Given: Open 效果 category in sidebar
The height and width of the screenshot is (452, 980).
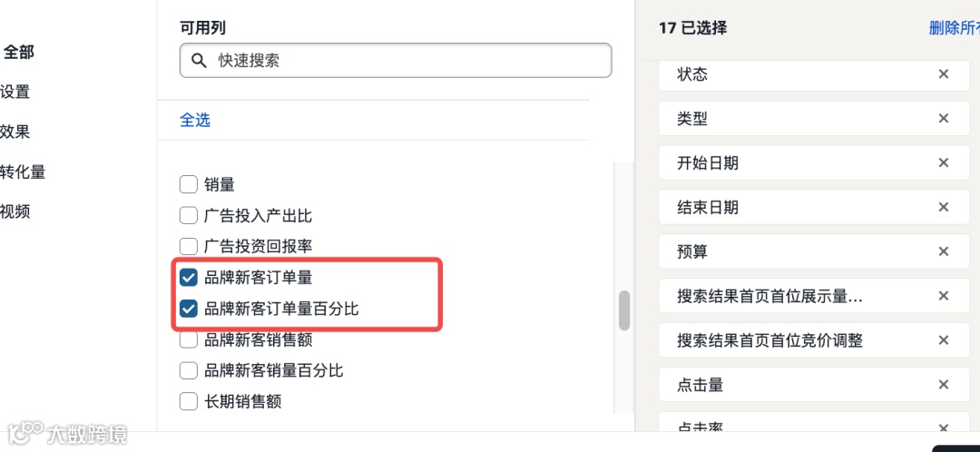Looking at the screenshot, I should [x=15, y=132].
